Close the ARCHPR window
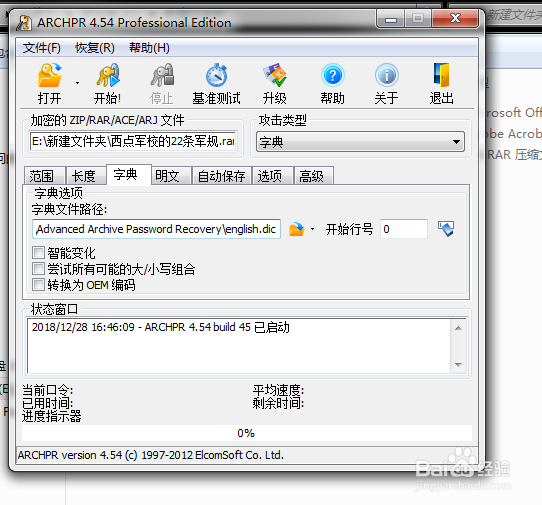 [x=455, y=18]
